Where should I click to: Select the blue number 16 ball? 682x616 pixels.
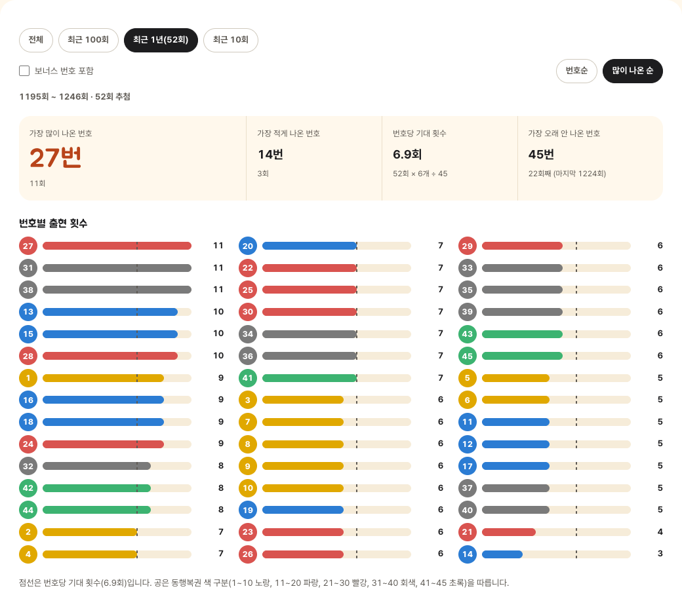pos(28,400)
